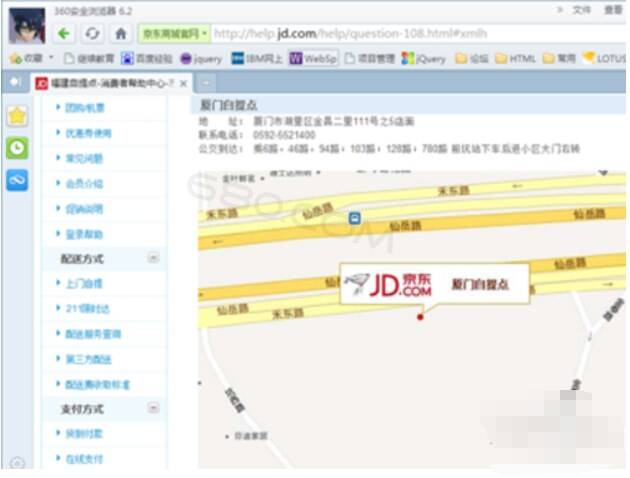Open the green clock history sidebar icon

[x=17, y=148]
